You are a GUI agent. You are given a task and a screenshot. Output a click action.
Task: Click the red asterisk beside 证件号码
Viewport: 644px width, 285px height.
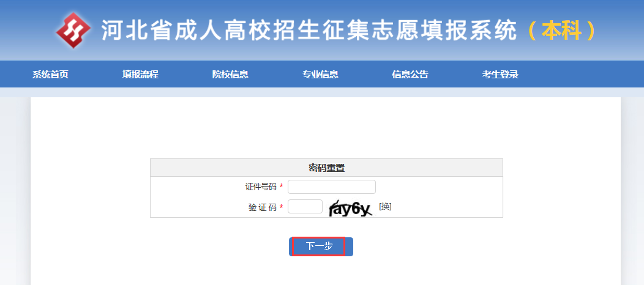(282, 187)
